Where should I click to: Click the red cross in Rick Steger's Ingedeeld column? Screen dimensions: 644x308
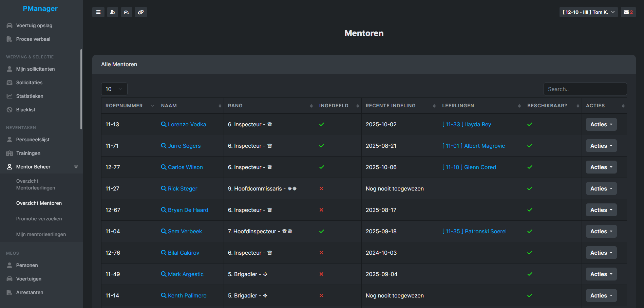(322, 188)
